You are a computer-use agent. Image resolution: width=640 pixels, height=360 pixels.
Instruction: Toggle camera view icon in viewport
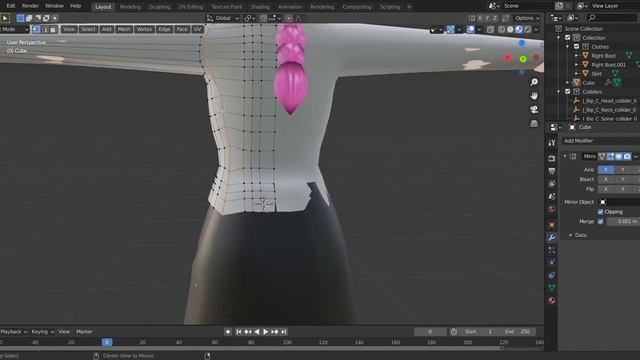pos(534,109)
